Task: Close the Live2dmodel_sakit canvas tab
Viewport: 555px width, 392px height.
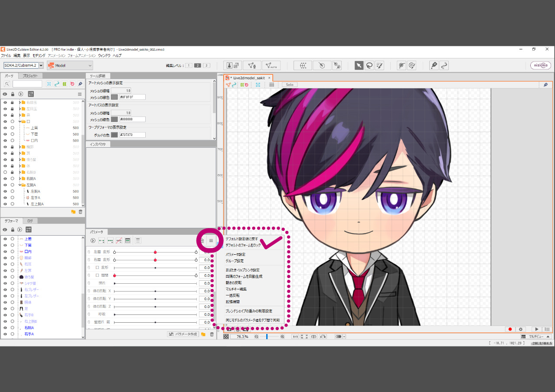Action: click(269, 78)
